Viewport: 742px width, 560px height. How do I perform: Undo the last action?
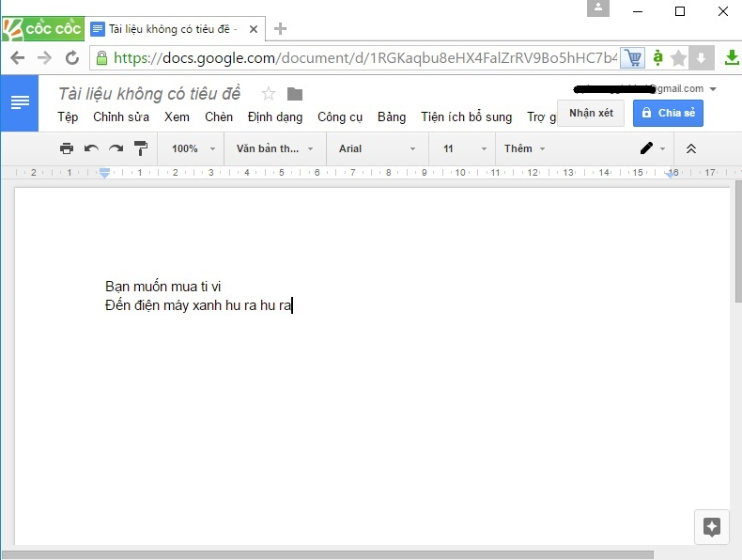click(91, 148)
